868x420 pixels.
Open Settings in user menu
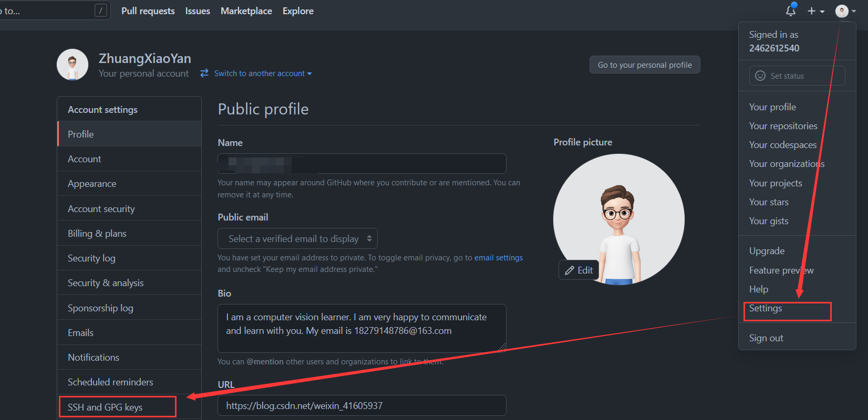tap(766, 308)
